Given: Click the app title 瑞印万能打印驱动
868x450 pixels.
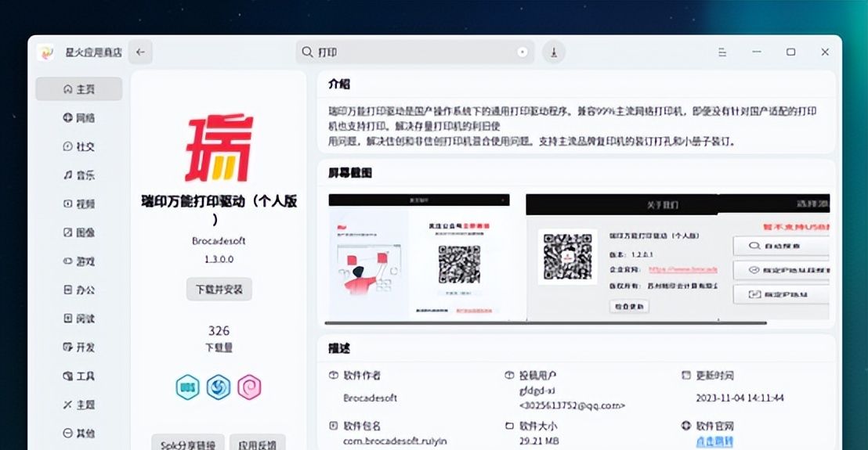Looking at the screenshot, I should pos(219,209).
